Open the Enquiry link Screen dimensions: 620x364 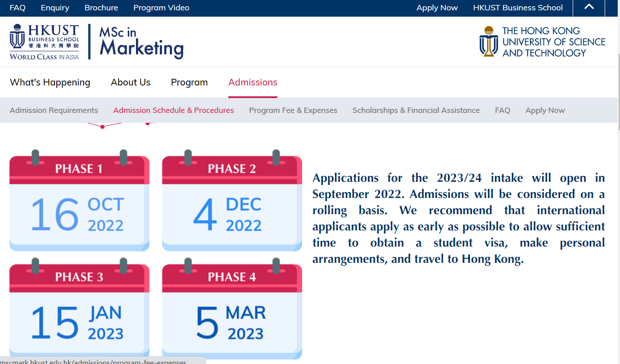pos(55,8)
